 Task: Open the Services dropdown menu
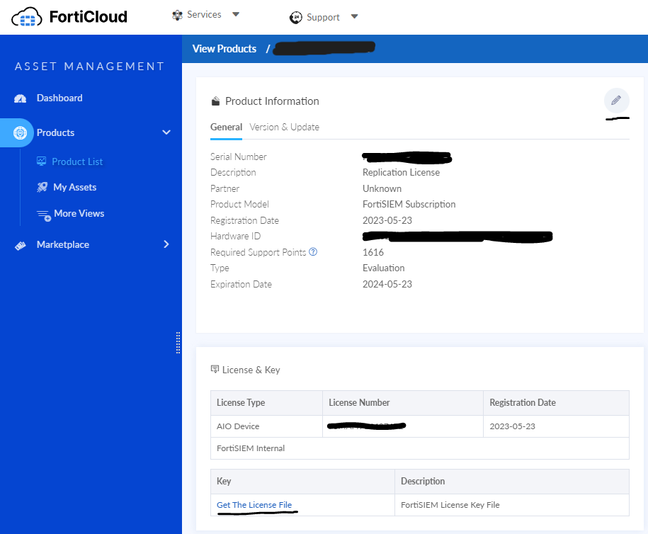point(206,15)
